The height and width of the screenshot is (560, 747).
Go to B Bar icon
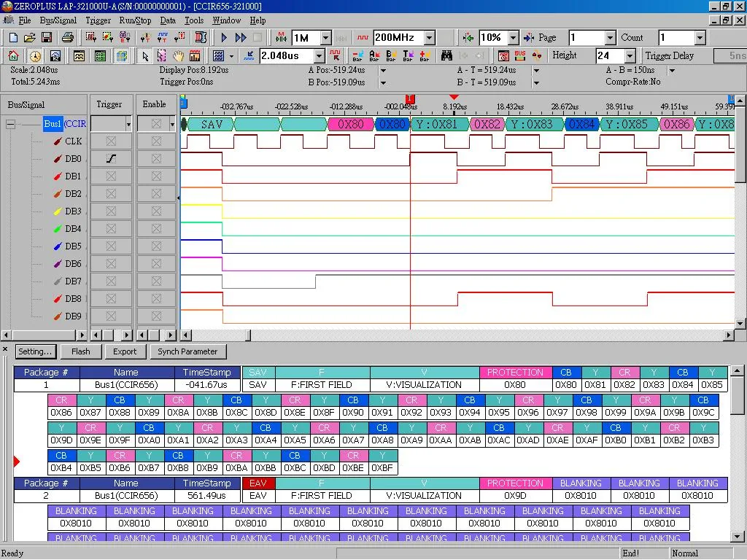pos(391,55)
